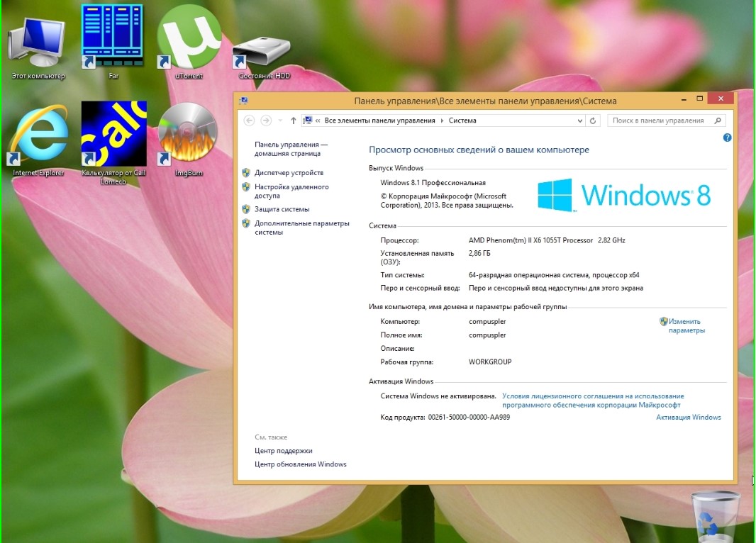Expand the recent locations dropdown arrow
Image resolution: width=756 pixels, height=543 pixels.
[280, 121]
